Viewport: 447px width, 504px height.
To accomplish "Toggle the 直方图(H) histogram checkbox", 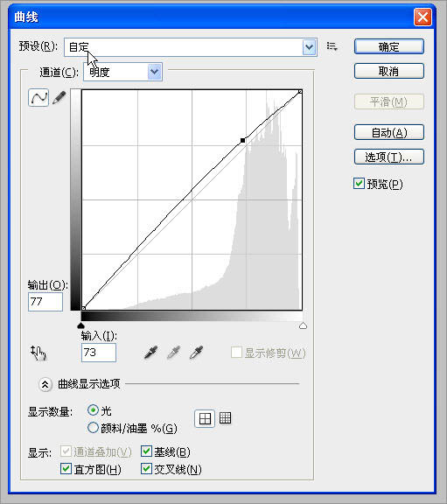I will (66, 469).
